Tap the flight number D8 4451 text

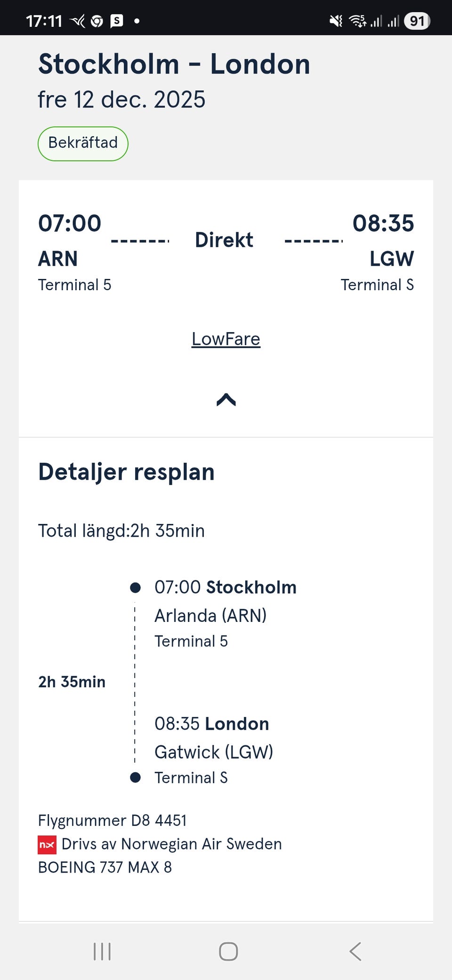pos(112,820)
